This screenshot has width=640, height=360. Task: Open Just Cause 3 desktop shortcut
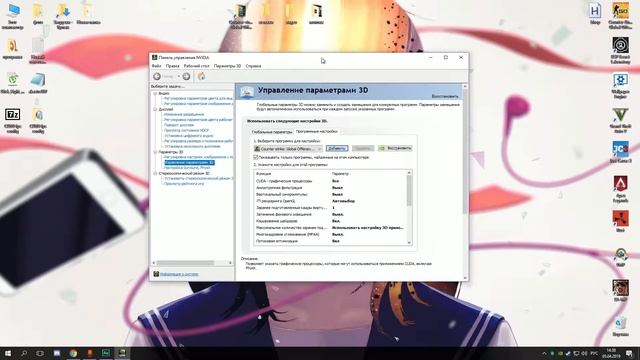click(620, 152)
